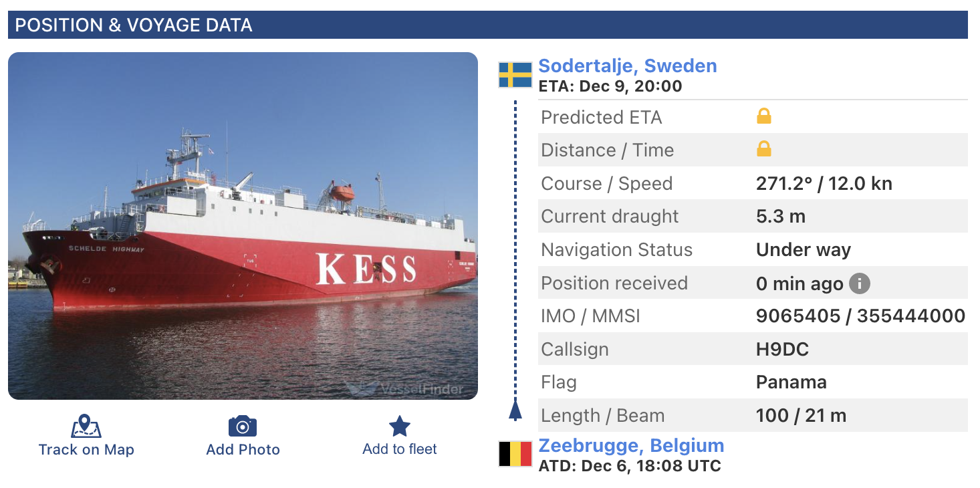Click the route arrow pointing to destination
Viewport: 980px width, 488px height.
[515, 409]
